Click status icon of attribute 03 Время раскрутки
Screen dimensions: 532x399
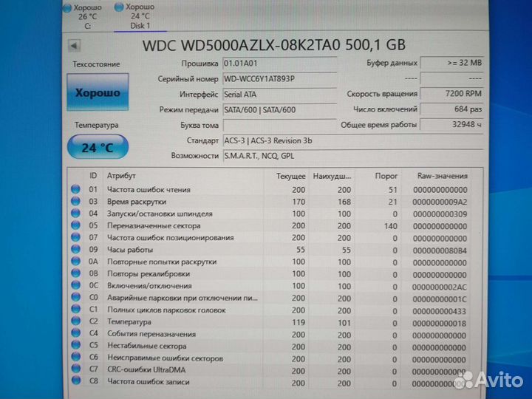[x=75, y=201]
